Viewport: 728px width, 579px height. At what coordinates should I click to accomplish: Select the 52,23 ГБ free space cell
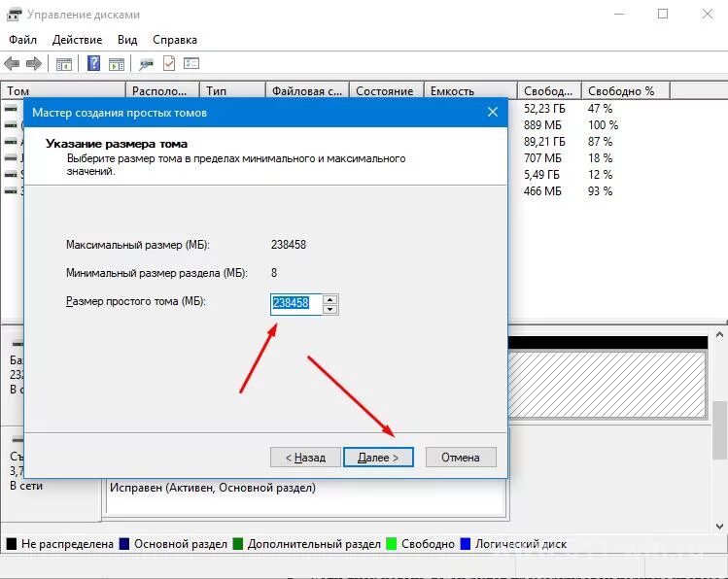tap(544, 109)
